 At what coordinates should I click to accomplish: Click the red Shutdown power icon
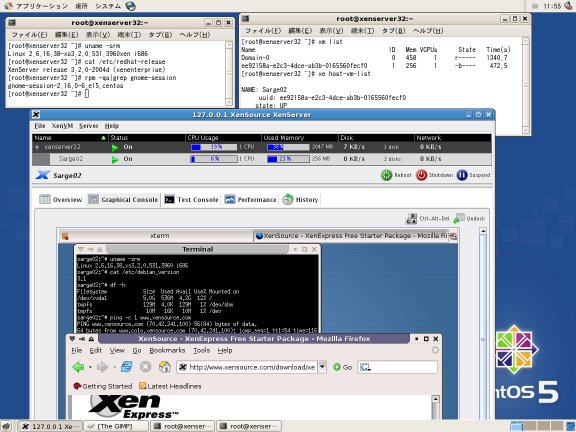click(421, 175)
